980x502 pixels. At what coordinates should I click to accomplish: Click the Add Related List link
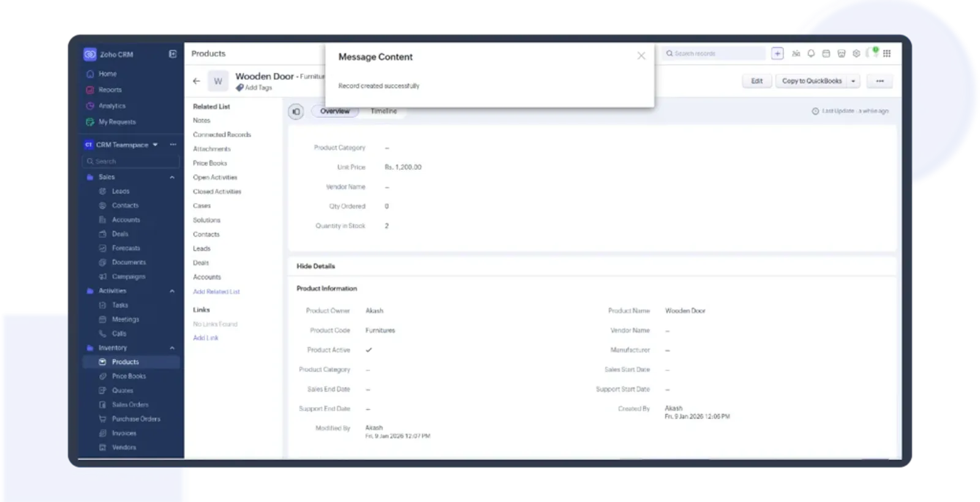[216, 292]
